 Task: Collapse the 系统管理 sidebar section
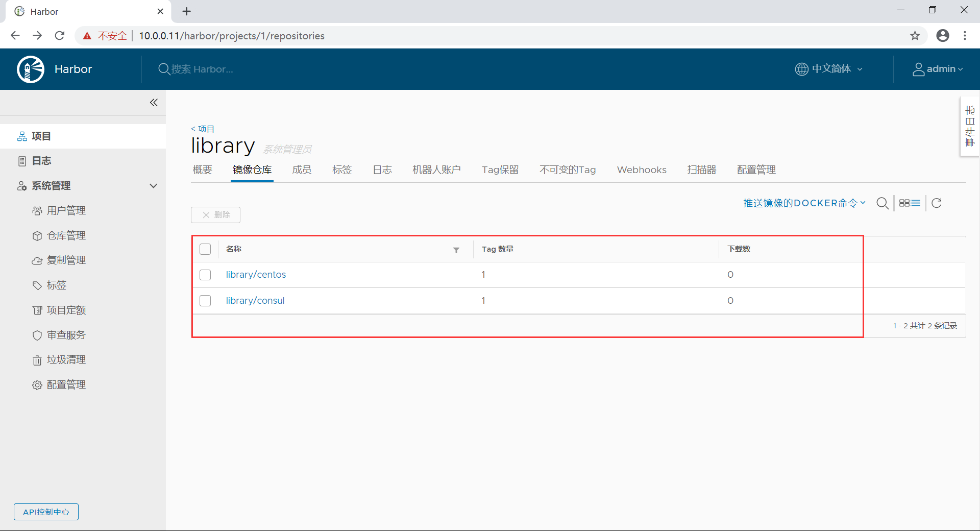click(x=153, y=186)
